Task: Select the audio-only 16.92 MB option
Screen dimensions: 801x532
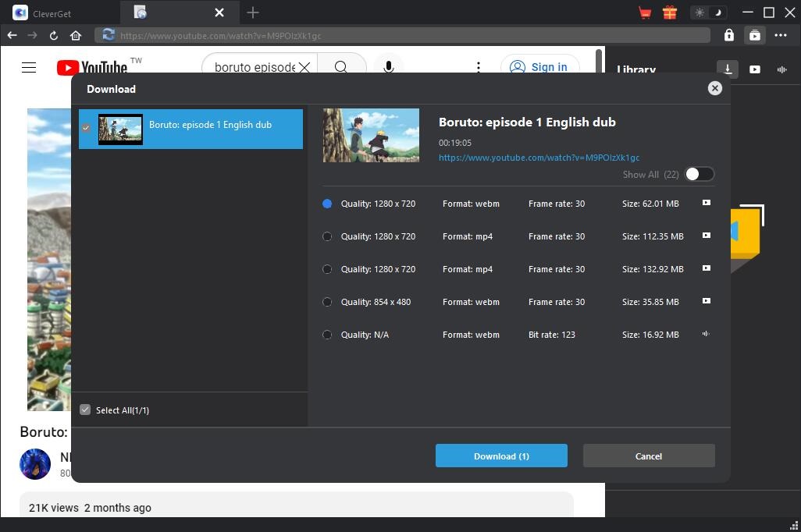Action: pos(327,335)
